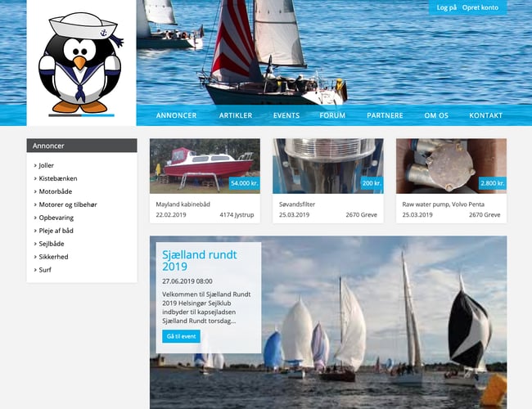
Task: Click the sailor penguin logo
Action: click(81, 63)
